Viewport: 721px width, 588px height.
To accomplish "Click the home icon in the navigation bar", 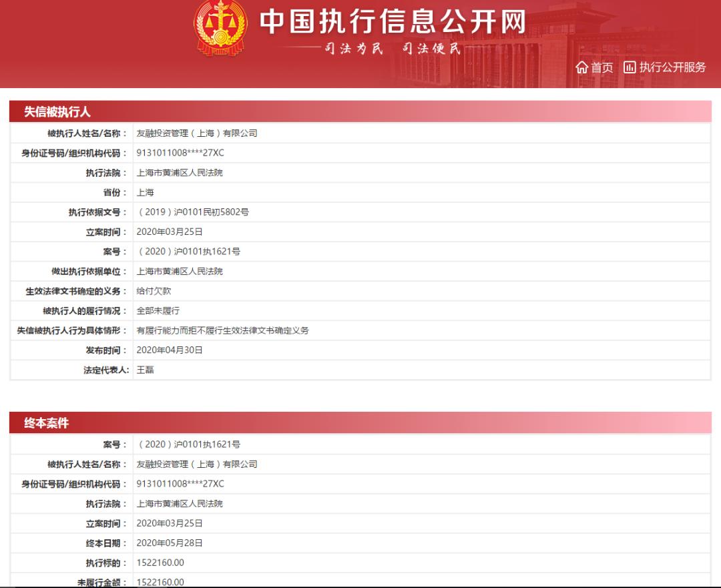I will tap(581, 67).
